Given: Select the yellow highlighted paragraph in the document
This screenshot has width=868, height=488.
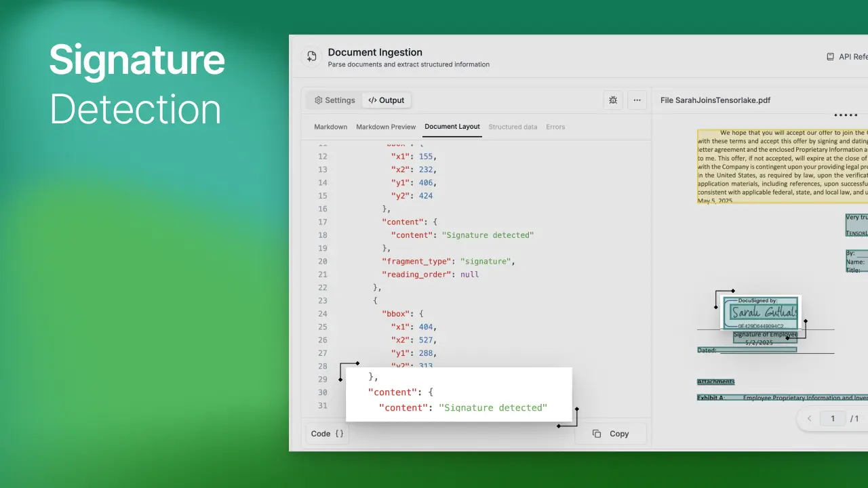Looking at the screenshot, I should click(783, 167).
